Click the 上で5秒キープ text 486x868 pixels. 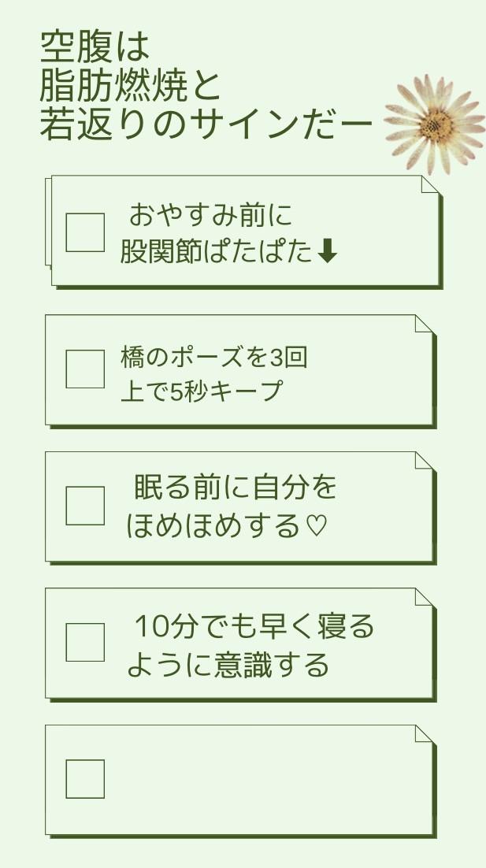(202, 391)
